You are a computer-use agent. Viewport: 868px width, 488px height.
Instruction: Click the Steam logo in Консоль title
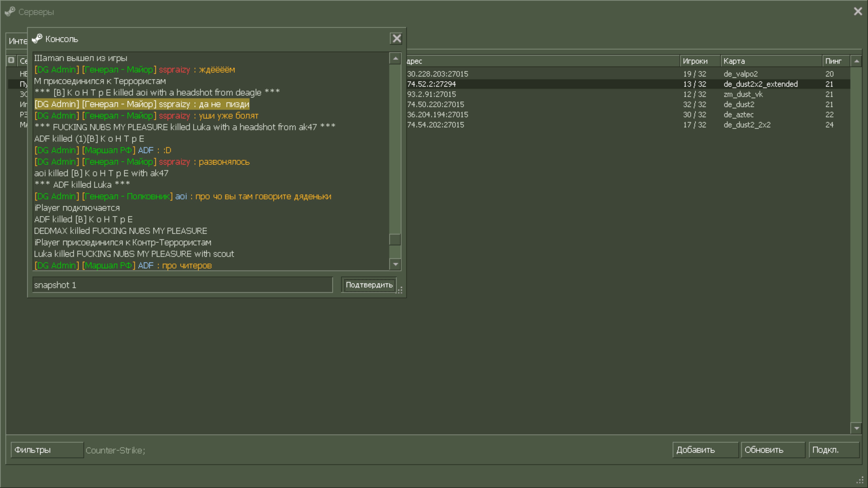click(37, 39)
